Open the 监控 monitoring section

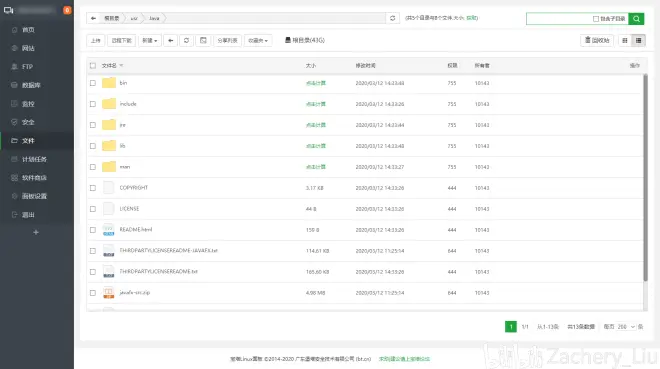(28, 104)
